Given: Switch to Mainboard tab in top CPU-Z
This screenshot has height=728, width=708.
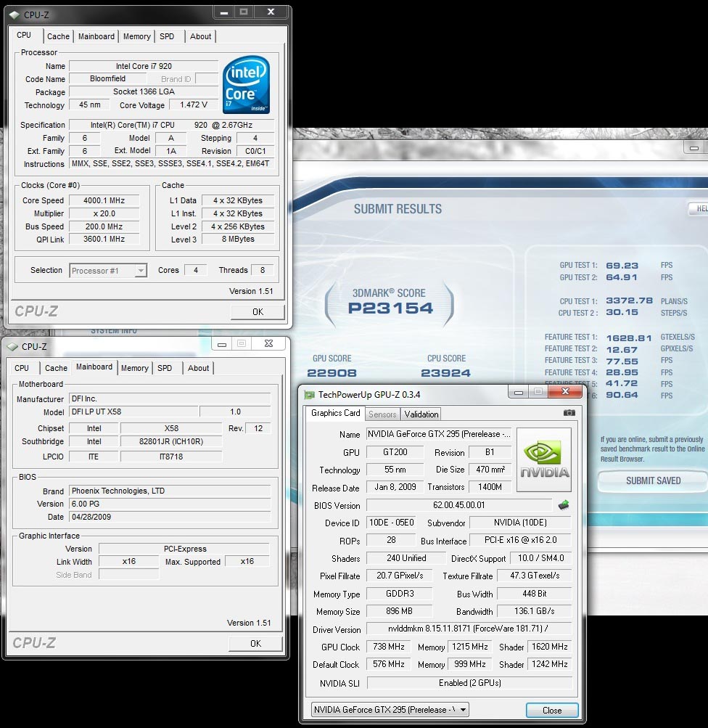Looking at the screenshot, I should pyautogui.click(x=96, y=36).
